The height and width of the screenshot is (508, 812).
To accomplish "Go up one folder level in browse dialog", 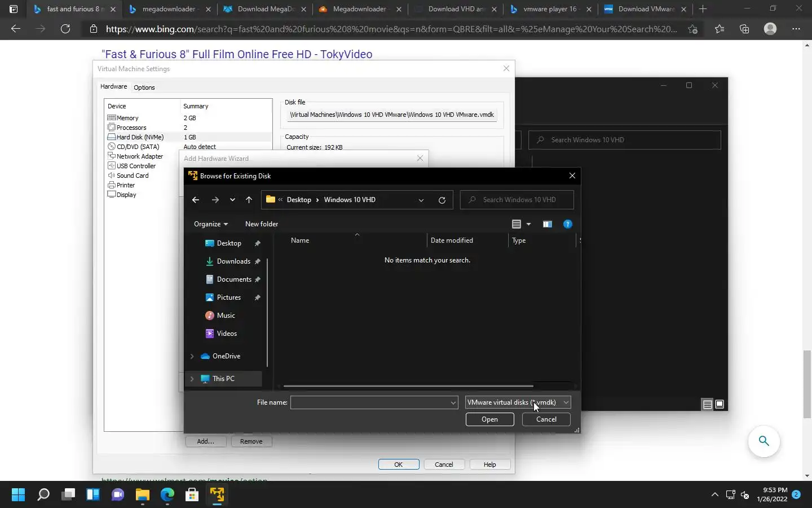I will click(x=249, y=200).
